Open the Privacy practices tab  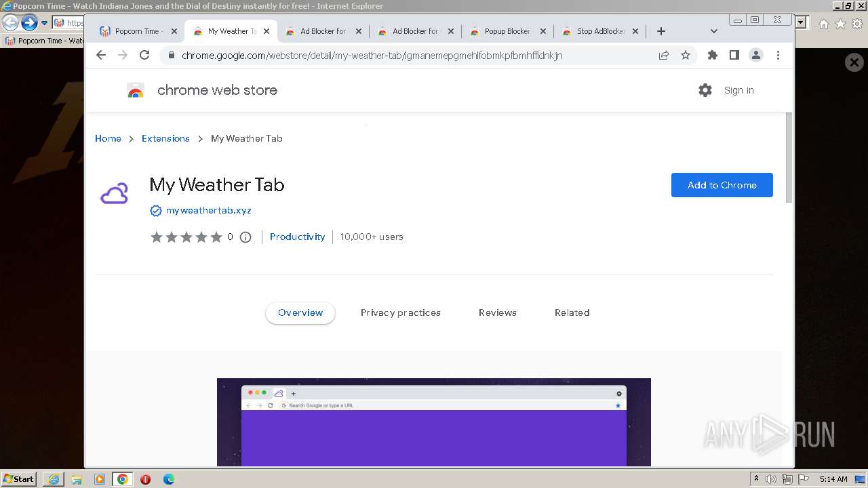coord(401,312)
